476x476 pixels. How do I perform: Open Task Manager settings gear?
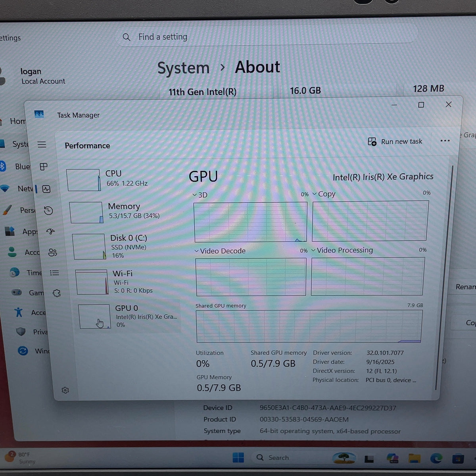pyautogui.click(x=65, y=390)
